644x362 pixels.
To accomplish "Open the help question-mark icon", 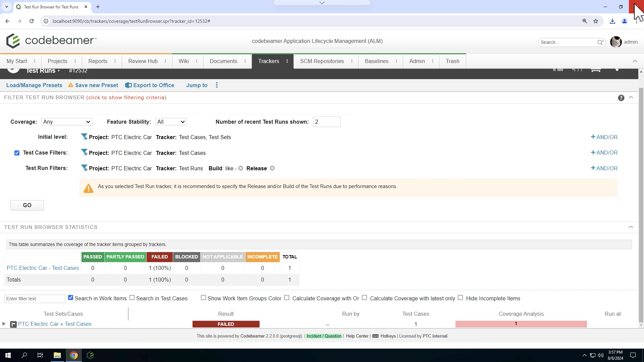I will [x=621, y=98].
